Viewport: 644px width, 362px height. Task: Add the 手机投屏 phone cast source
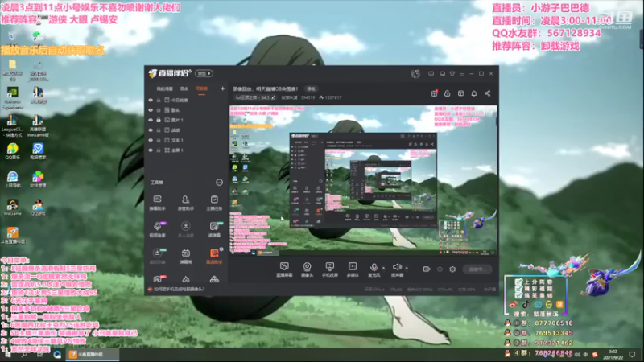coord(329,269)
